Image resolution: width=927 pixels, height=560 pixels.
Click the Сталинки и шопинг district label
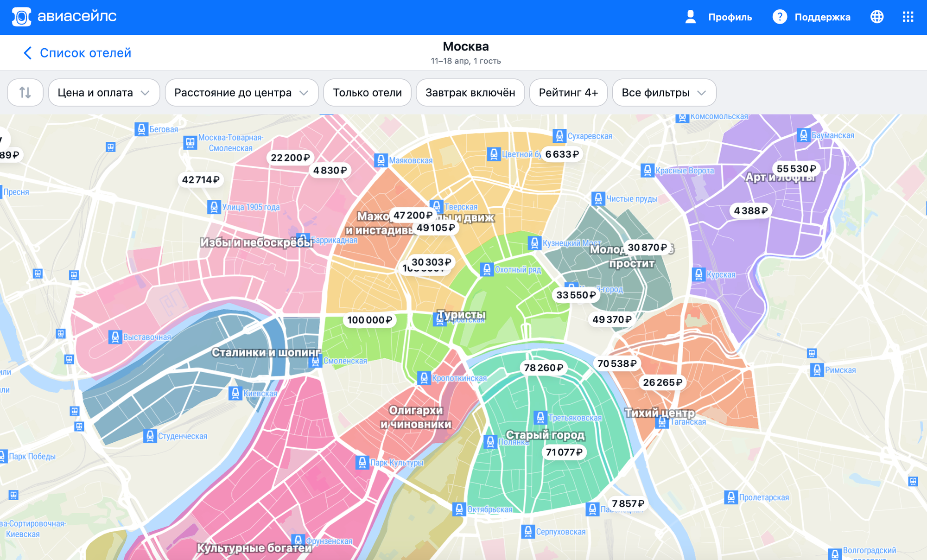point(266,352)
